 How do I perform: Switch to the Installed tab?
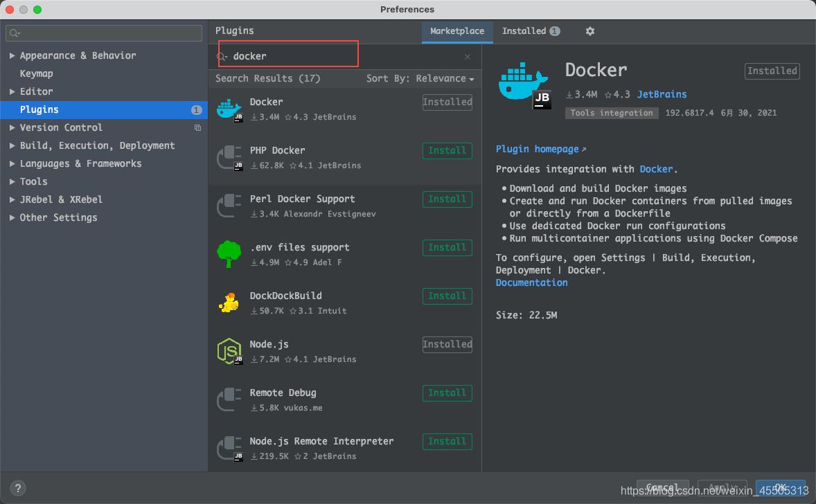point(530,31)
